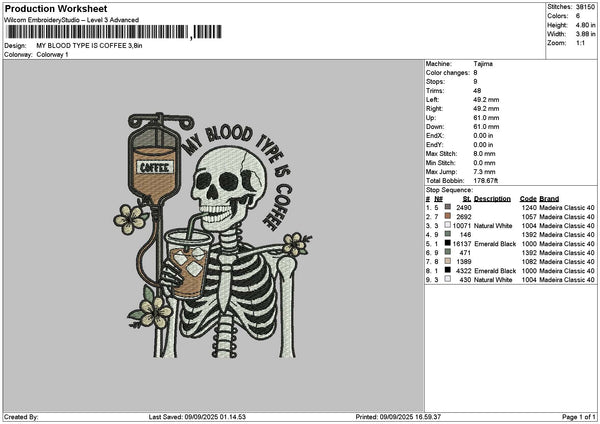This screenshot has width=600, height=424.
Task: Click stitch count '471' in stop row 6
Action: [x=466, y=253]
